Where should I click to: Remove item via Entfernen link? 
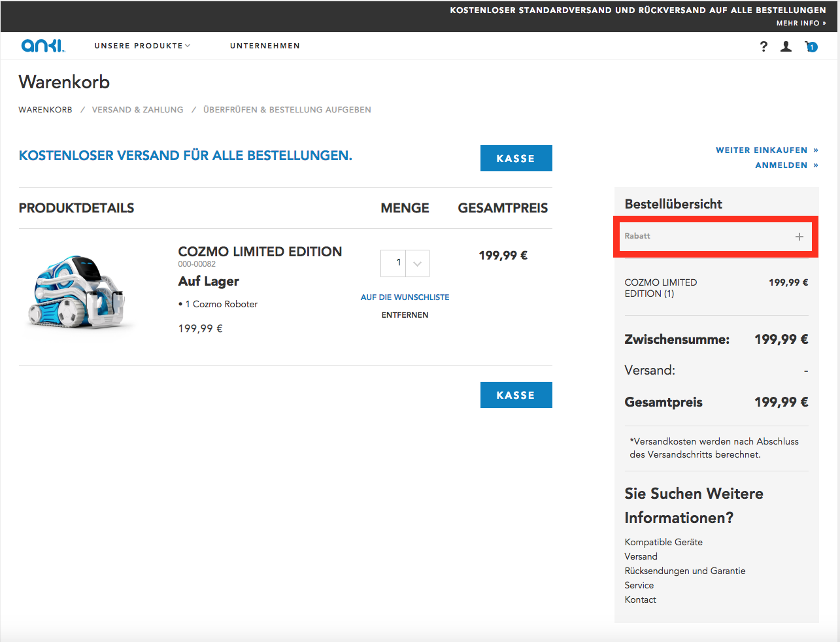[405, 315]
